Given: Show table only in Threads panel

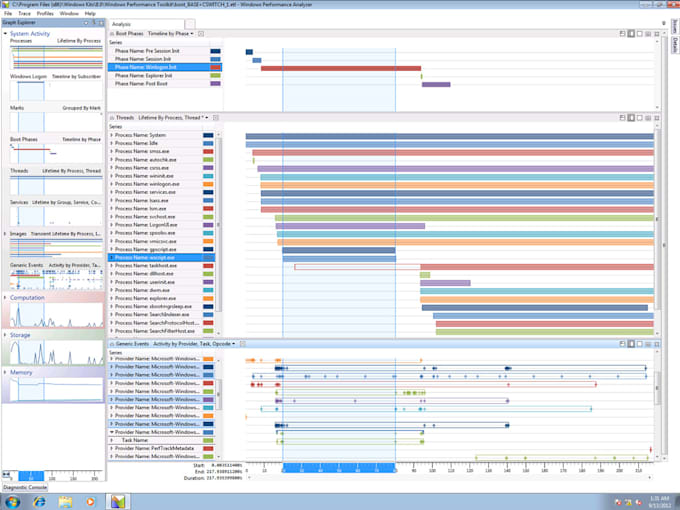Looking at the screenshot, I should 648,118.
